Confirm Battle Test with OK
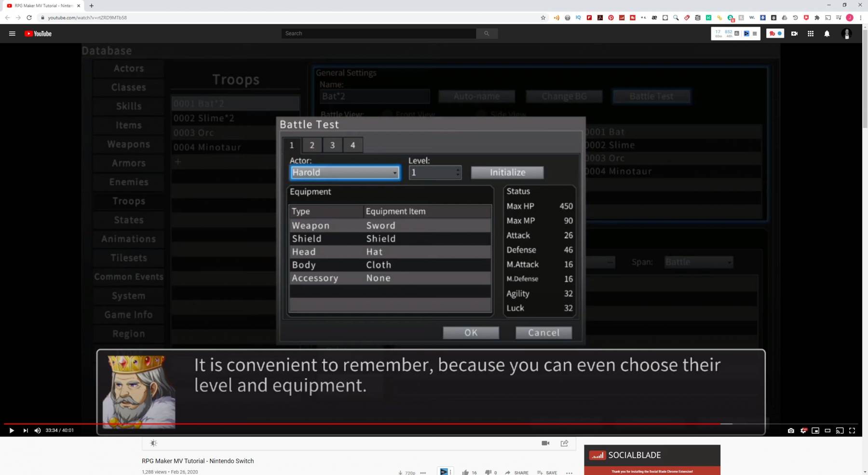Image resolution: width=868 pixels, height=475 pixels. click(x=471, y=333)
